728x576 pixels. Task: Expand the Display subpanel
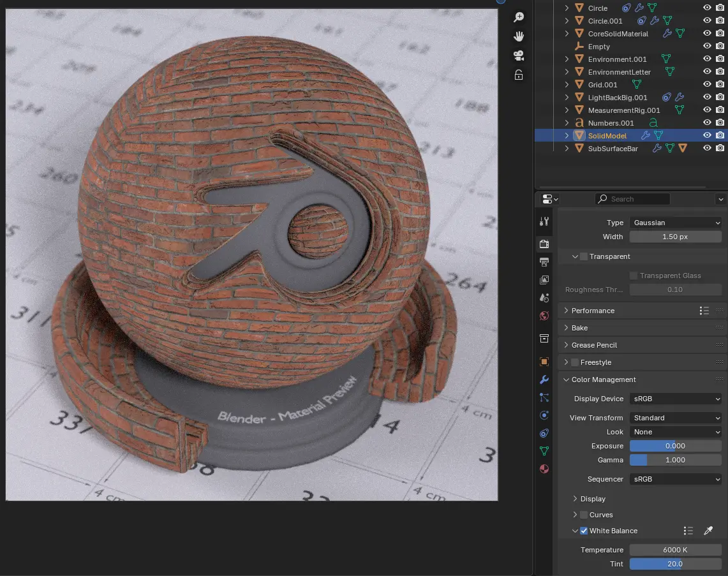(x=576, y=499)
